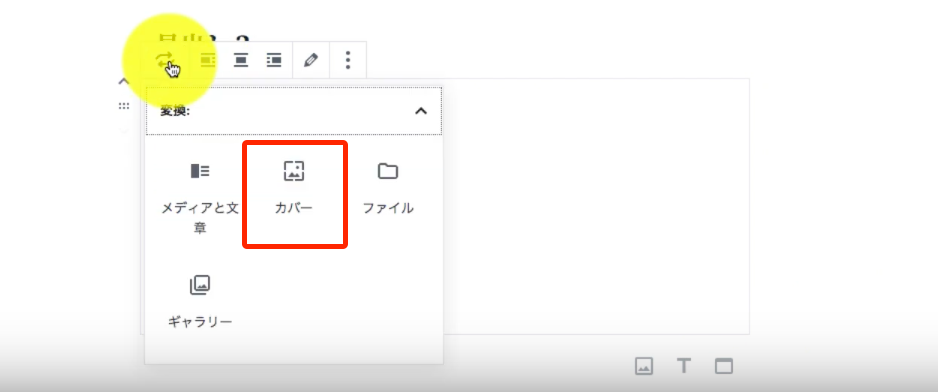Insert an image block via quick icon
This screenshot has width=938, height=392.
tap(644, 366)
